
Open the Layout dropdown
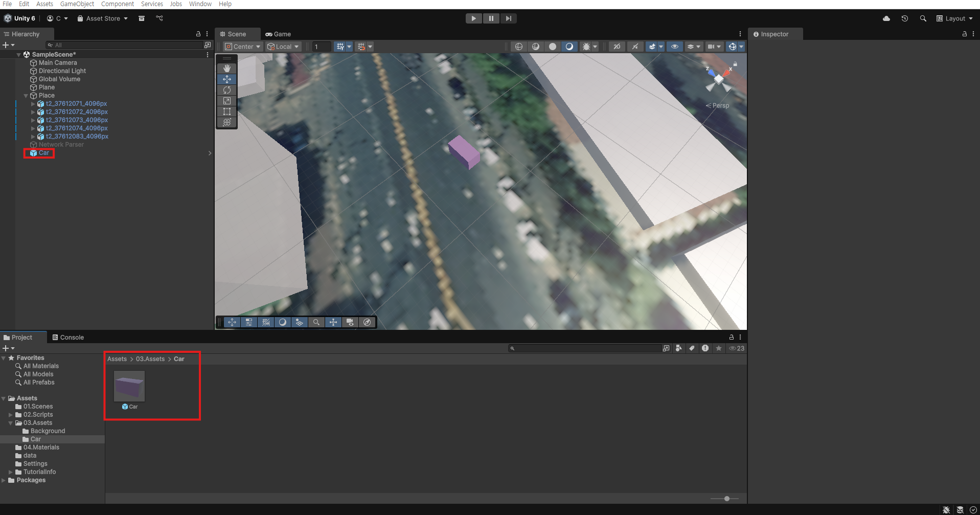pos(954,18)
